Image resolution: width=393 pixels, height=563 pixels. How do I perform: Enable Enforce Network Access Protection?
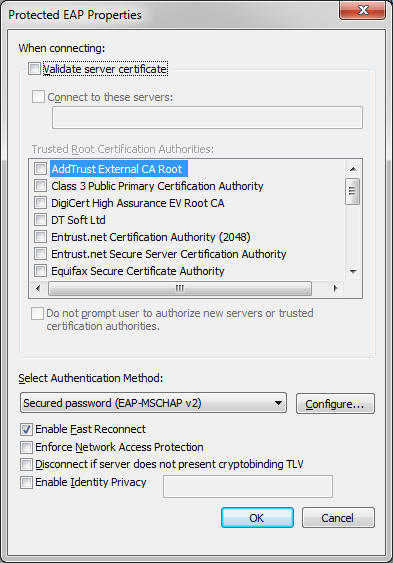(x=26, y=447)
